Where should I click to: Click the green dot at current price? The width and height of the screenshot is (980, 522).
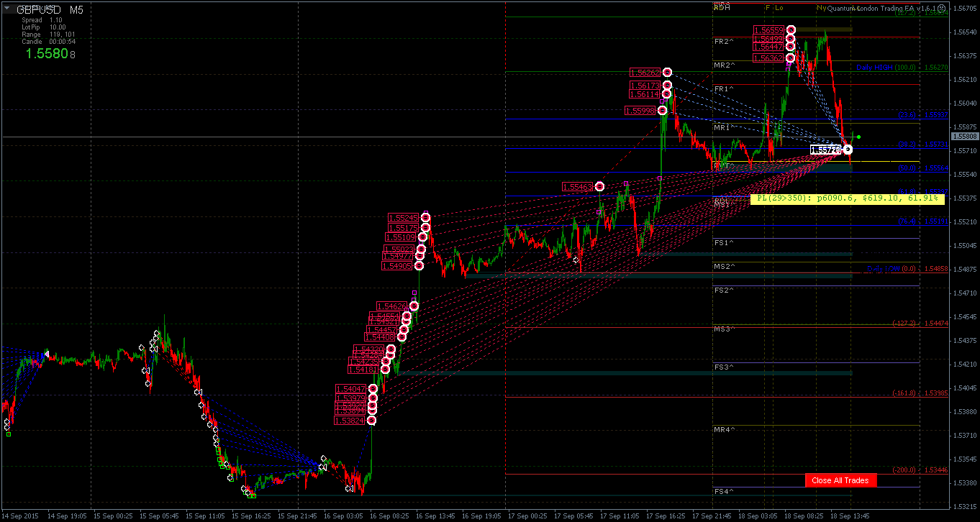[858, 137]
